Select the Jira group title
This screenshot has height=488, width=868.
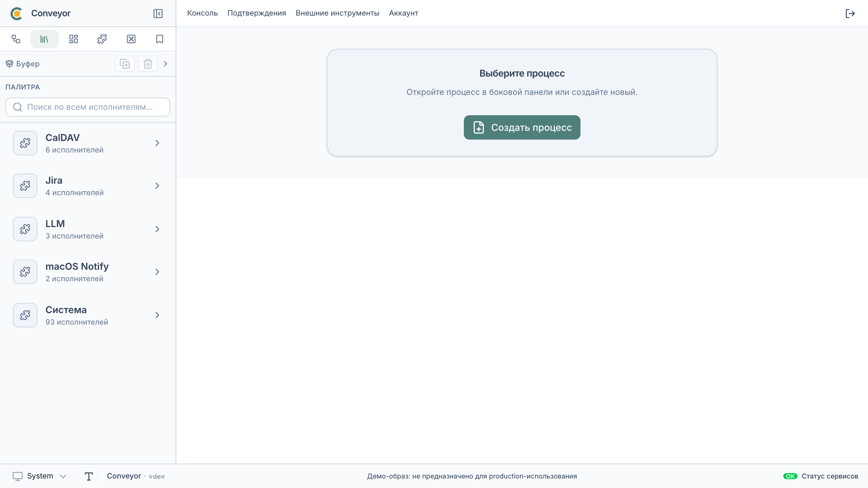click(x=54, y=180)
